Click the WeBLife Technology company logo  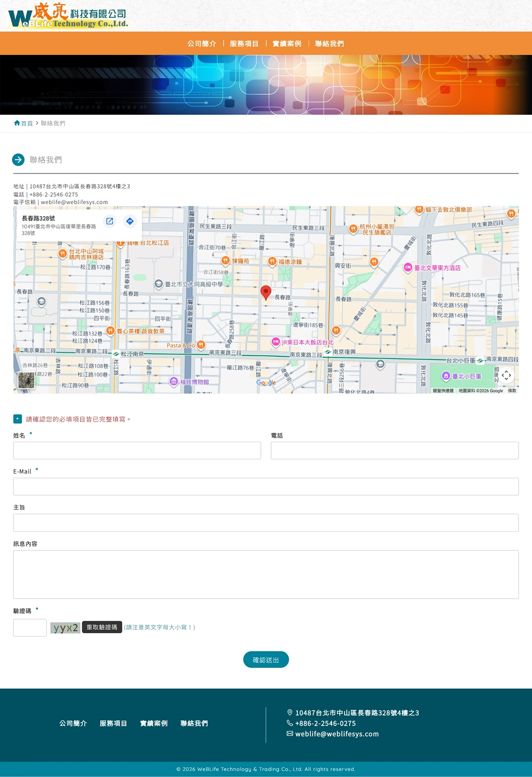point(69,16)
